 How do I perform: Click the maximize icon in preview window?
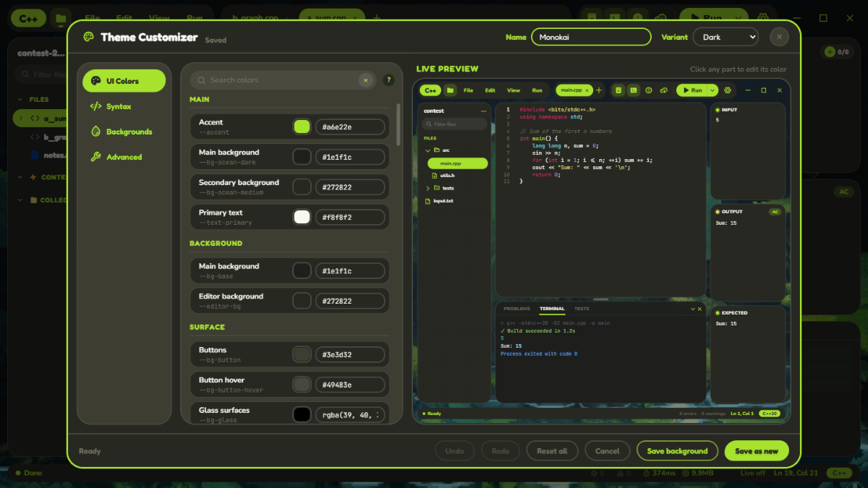click(x=763, y=90)
